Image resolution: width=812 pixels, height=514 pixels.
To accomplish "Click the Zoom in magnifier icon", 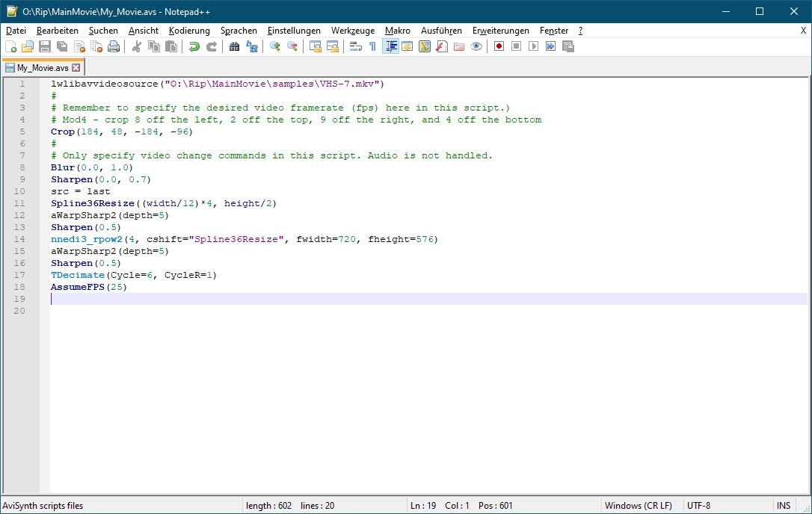I will [275, 46].
